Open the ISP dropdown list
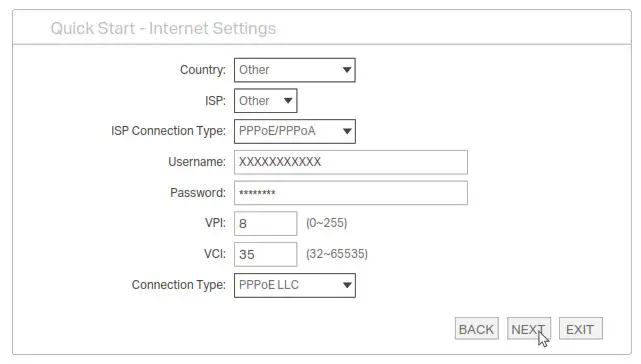 [265, 101]
